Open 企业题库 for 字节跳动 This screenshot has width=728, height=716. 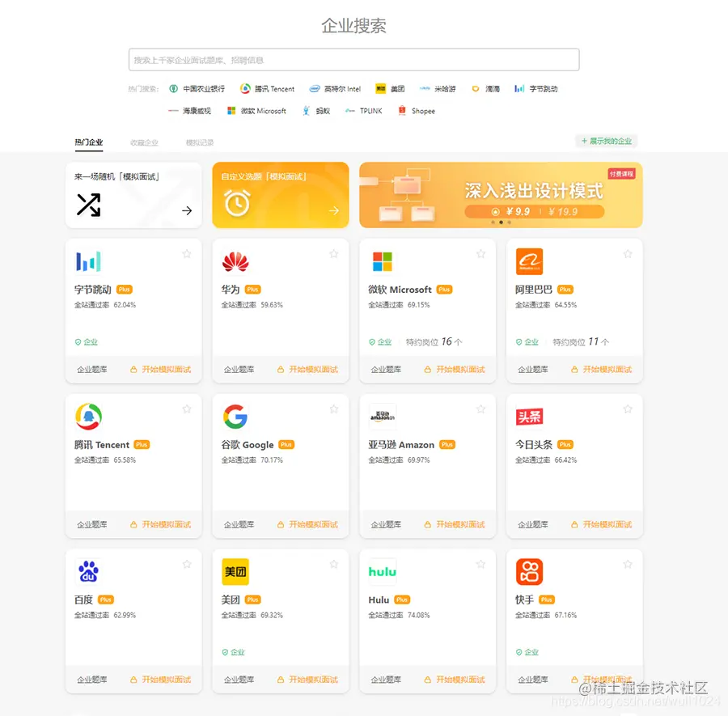point(92,370)
